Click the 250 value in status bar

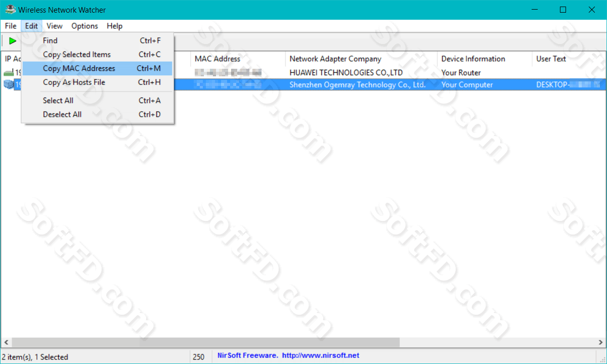click(199, 357)
